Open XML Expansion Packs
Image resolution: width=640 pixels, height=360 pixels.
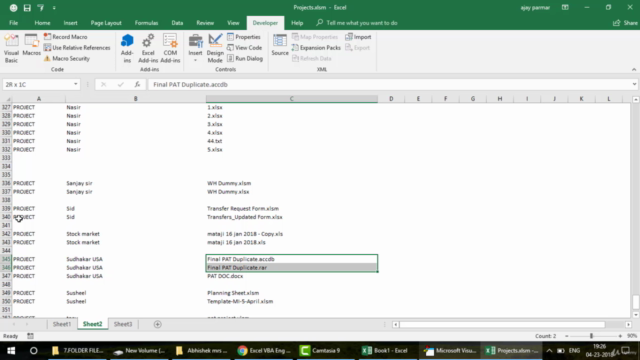click(x=316, y=48)
